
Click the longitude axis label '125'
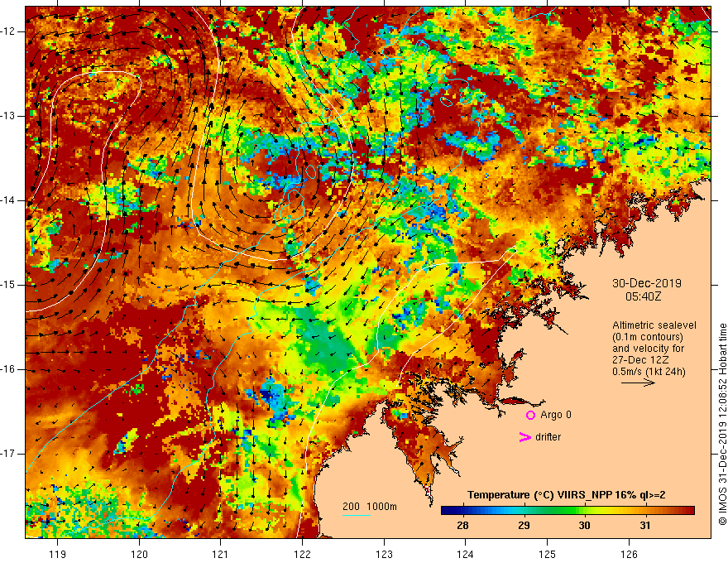[548, 554]
